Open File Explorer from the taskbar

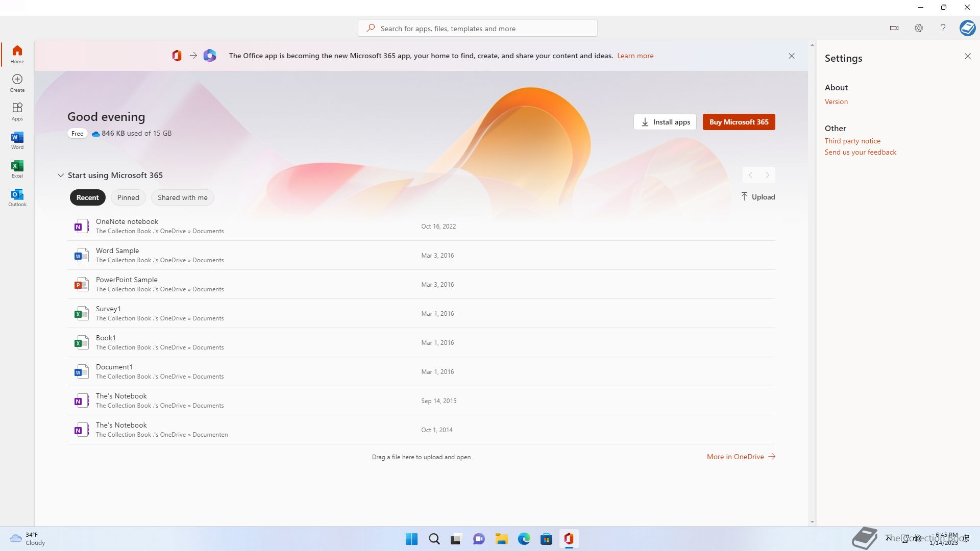click(x=501, y=539)
